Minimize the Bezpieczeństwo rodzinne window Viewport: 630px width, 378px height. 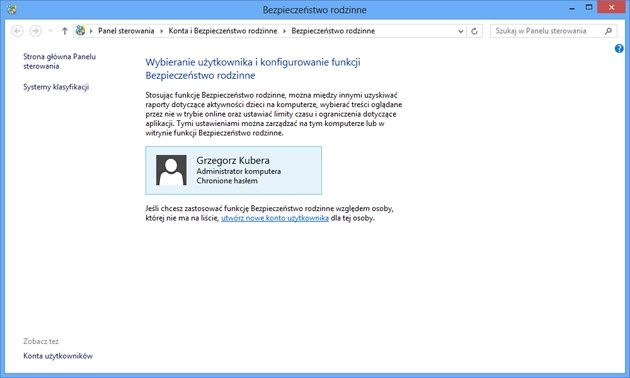572,8
